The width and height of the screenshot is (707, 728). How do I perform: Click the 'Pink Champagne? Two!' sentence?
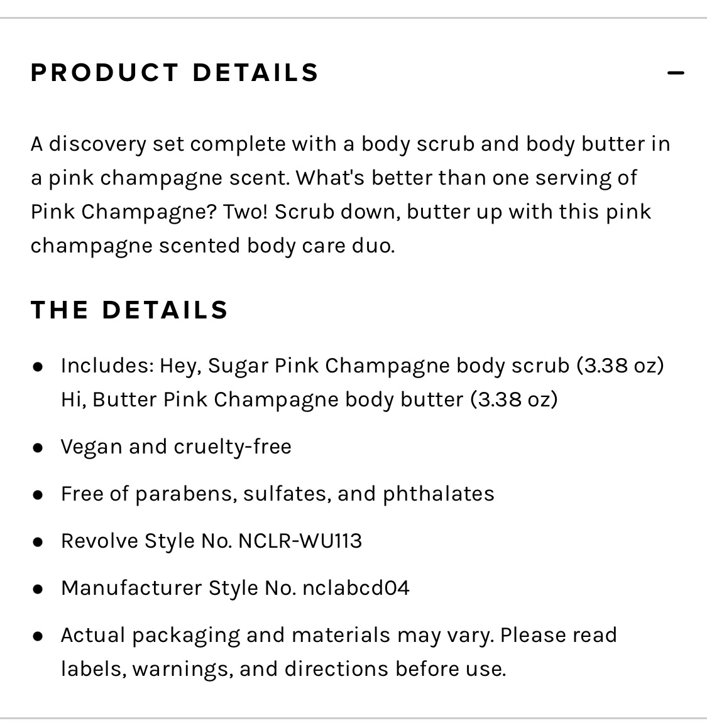point(150,212)
